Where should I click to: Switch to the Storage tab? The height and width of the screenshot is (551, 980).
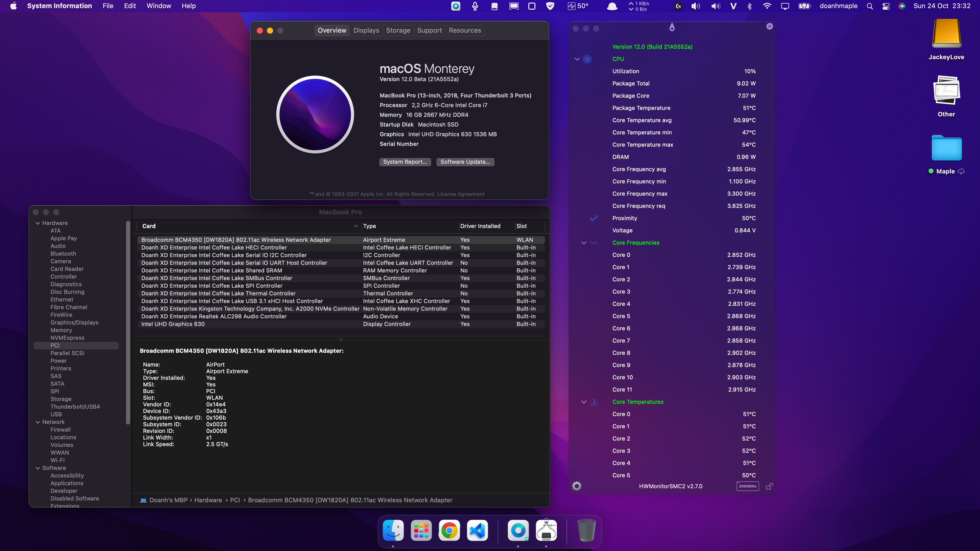[x=398, y=30]
